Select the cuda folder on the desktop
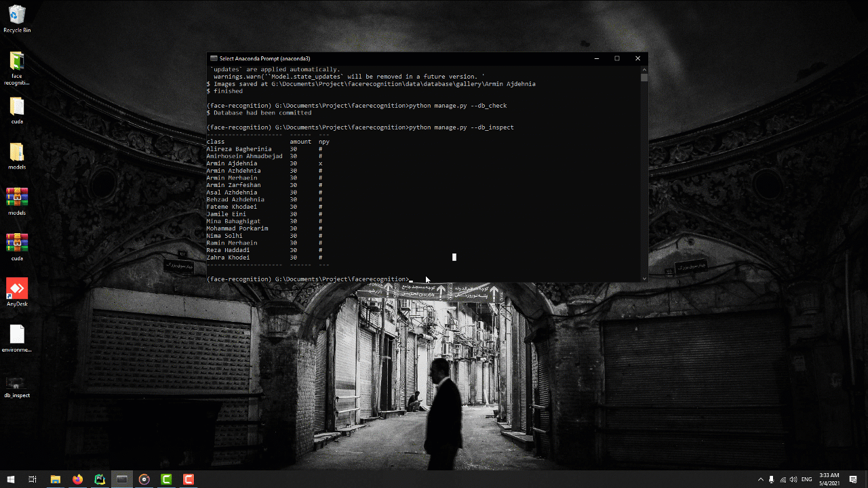This screenshot has width=868, height=488. (x=17, y=111)
